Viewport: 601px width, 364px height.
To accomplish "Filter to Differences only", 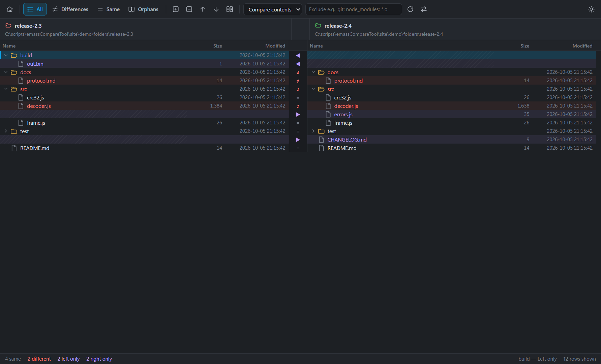I will coord(70,9).
